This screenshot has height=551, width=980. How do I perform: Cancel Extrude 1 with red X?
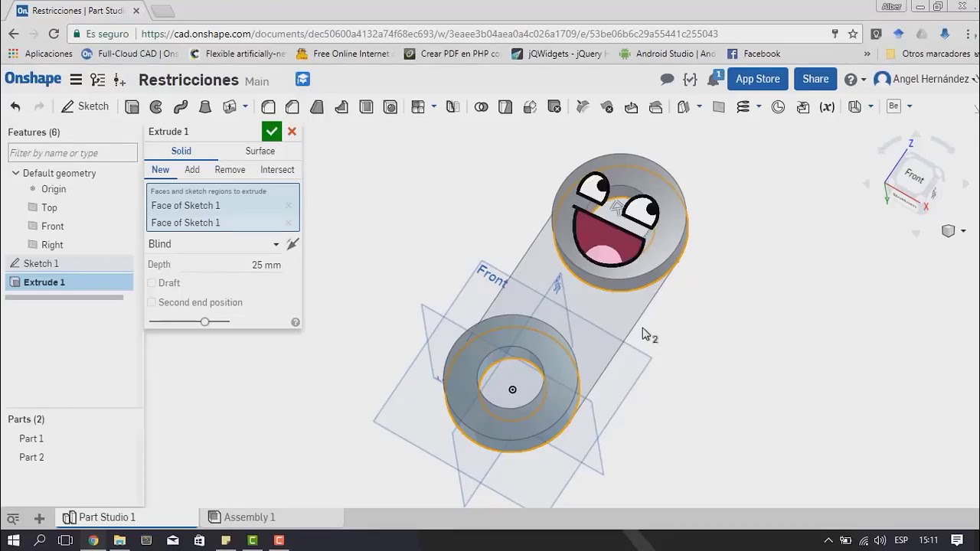[292, 132]
